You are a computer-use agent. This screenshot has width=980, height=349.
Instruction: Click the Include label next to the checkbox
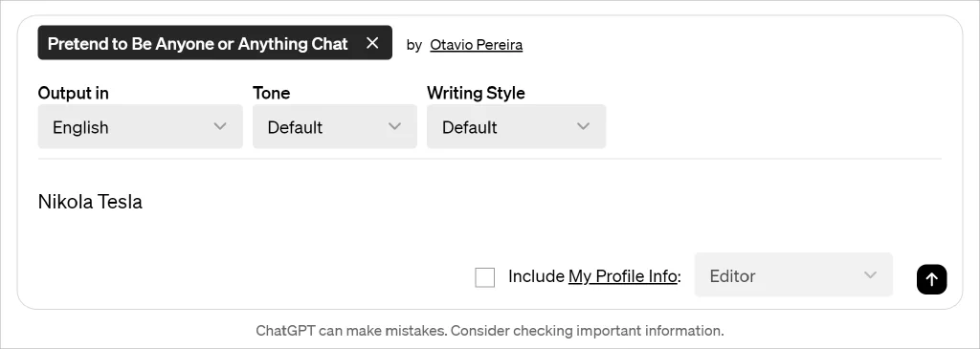[536, 276]
